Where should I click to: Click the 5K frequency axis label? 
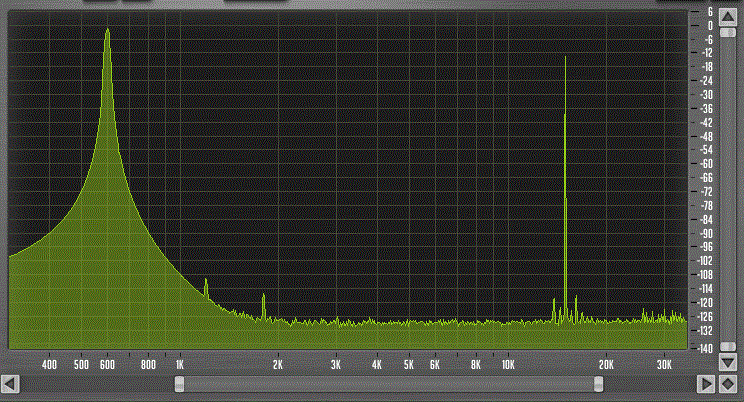pos(409,365)
